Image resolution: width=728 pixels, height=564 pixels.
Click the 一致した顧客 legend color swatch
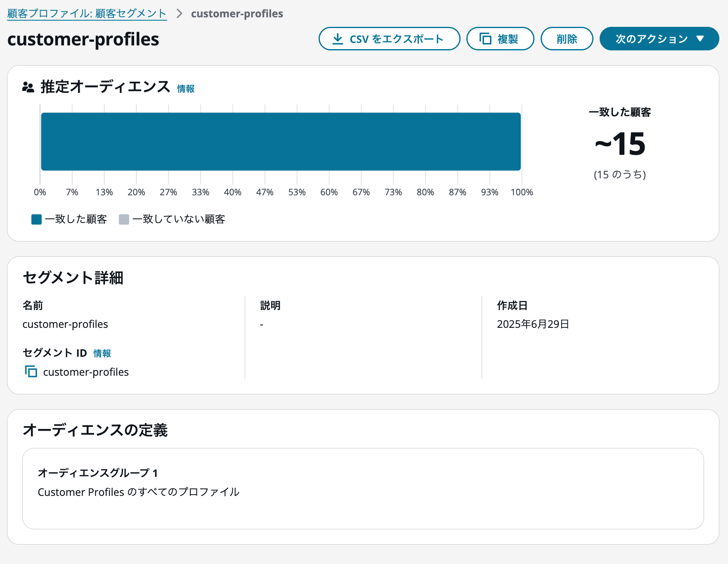pyautogui.click(x=36, y=219)
